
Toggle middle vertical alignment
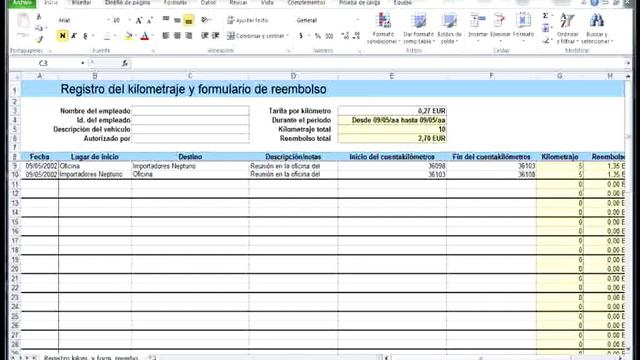coord(177,19)
